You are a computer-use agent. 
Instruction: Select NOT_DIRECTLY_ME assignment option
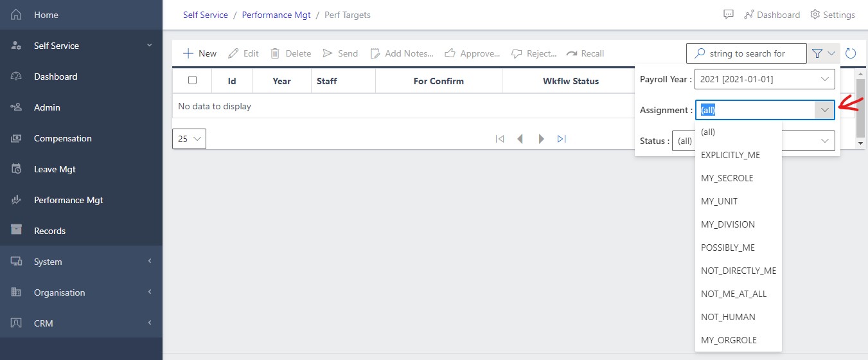(x=738, y=271)
